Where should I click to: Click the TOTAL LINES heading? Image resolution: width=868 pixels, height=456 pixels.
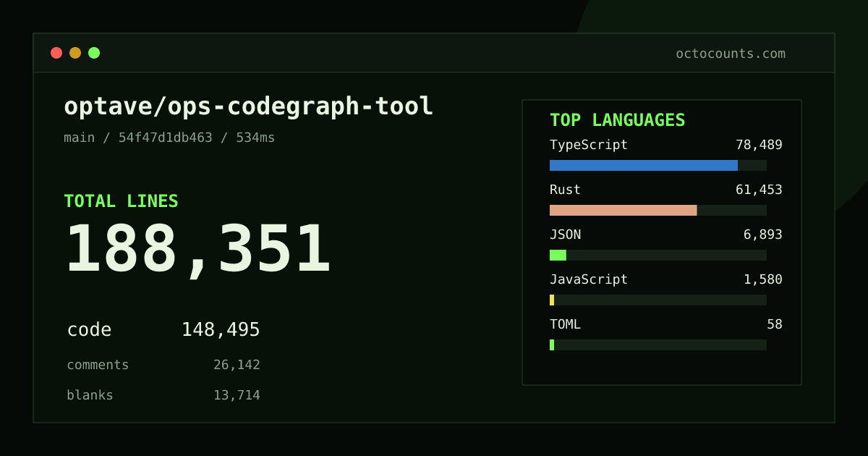121,201
